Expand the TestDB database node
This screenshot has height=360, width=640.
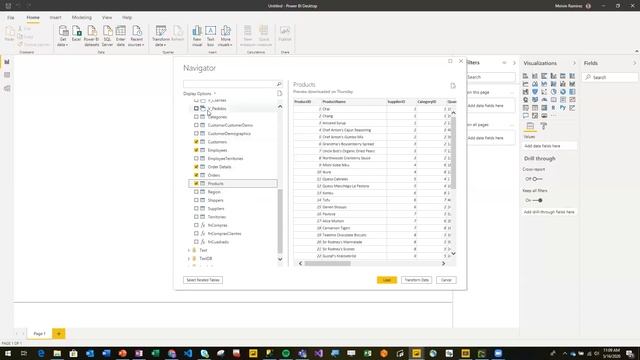click(x=189, y=258)
